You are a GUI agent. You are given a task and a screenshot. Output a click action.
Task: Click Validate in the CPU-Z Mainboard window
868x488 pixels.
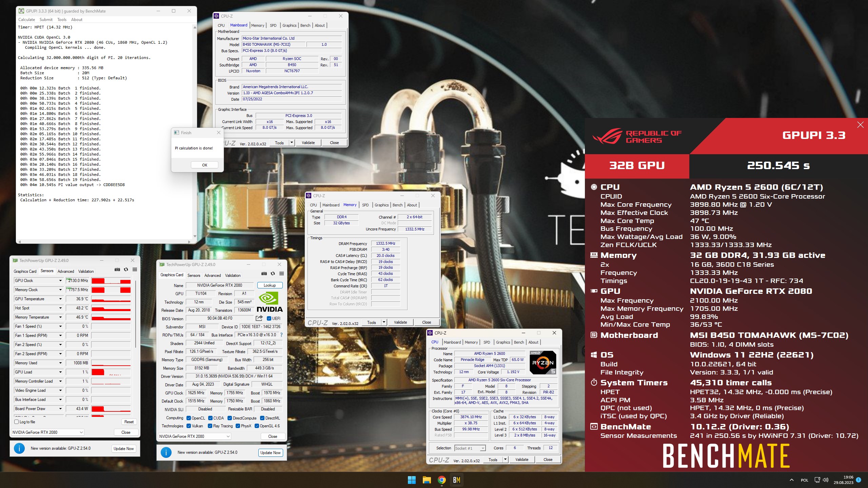(x=308, y=143)
